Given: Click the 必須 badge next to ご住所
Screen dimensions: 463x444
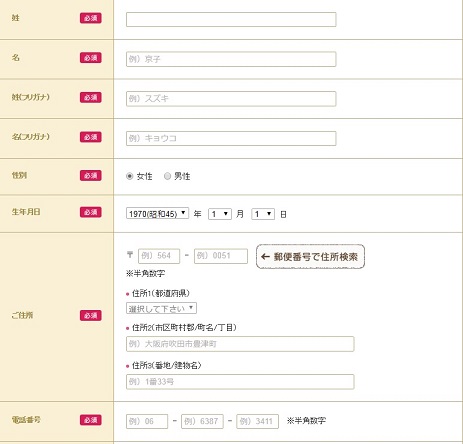Looking at the screenshot, I should coord(91,315).
